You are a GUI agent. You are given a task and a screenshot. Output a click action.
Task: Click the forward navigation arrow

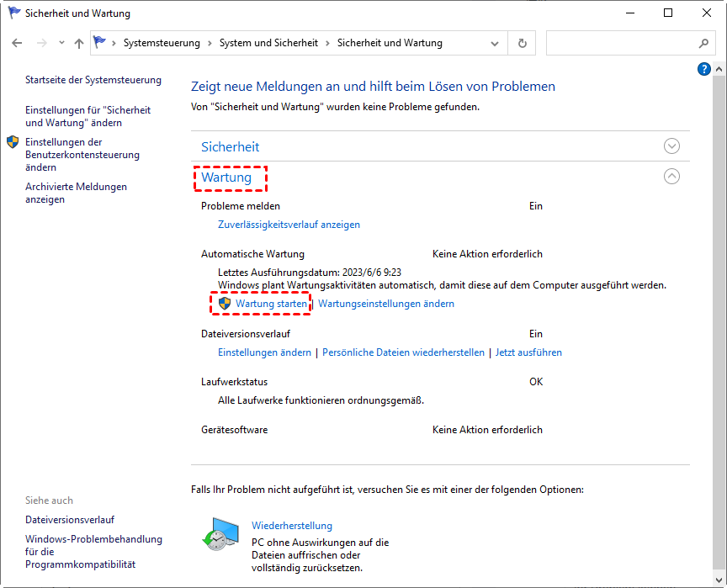(42, 43)
